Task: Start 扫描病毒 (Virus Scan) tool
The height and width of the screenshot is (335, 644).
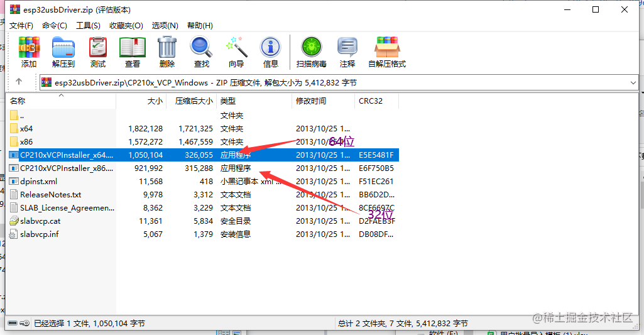Action: tap(311, 52)
